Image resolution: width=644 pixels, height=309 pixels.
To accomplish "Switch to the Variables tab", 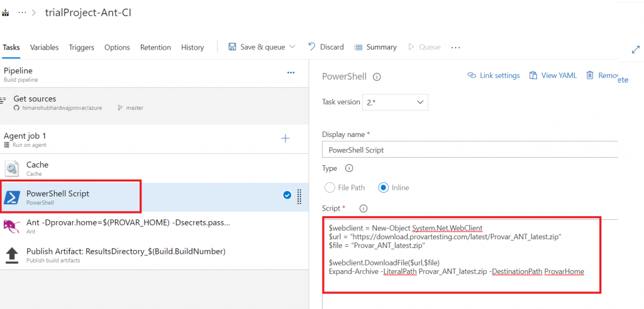I will 44,47.
